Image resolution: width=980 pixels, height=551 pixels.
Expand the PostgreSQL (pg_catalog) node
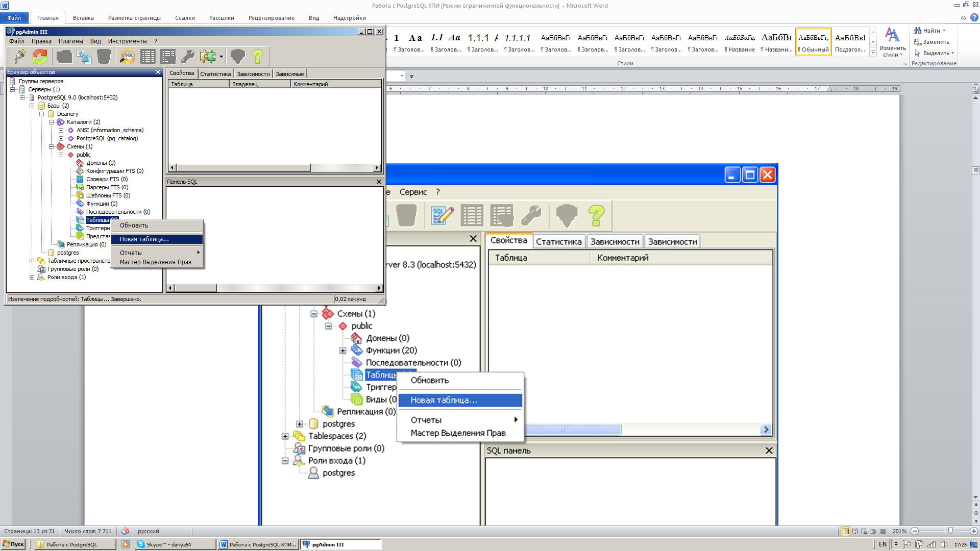61,138
